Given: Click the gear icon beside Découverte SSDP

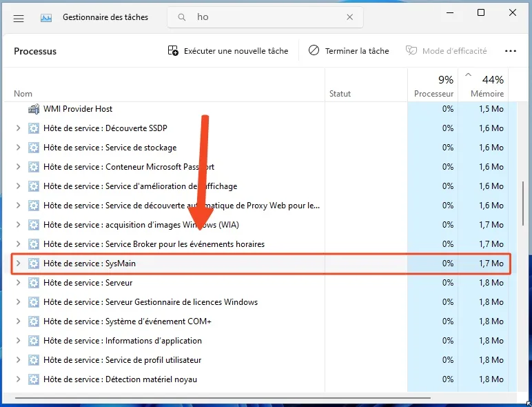Looking at the screenshot, I should [33, 128].
